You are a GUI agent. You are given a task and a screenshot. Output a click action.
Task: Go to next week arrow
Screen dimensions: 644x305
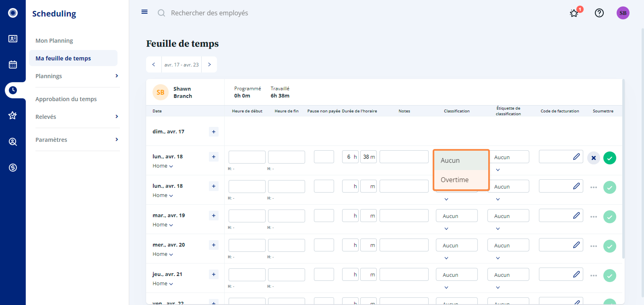click(209, 64)
